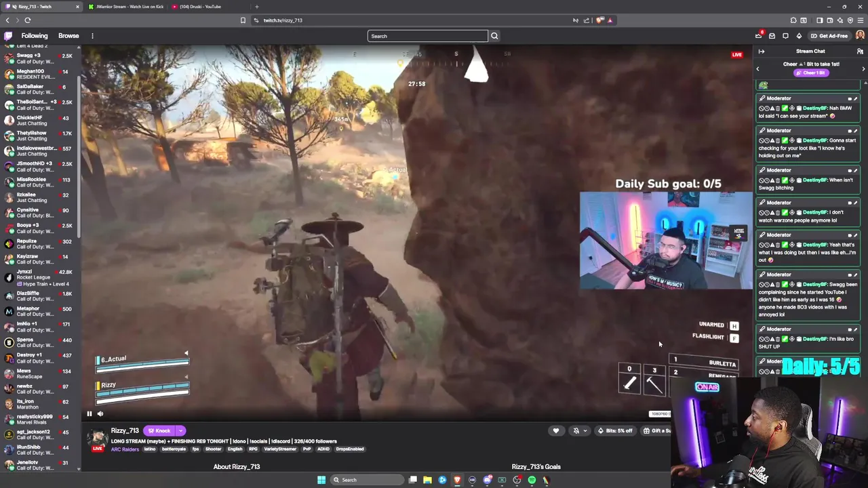Screen dimensions: 868x488
Task: Click the Knock button
Action: coord(159,430)
